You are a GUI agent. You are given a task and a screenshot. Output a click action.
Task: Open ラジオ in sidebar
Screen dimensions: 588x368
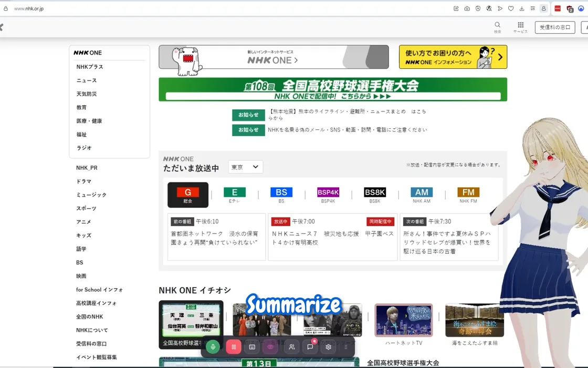[x=84, y=148]
